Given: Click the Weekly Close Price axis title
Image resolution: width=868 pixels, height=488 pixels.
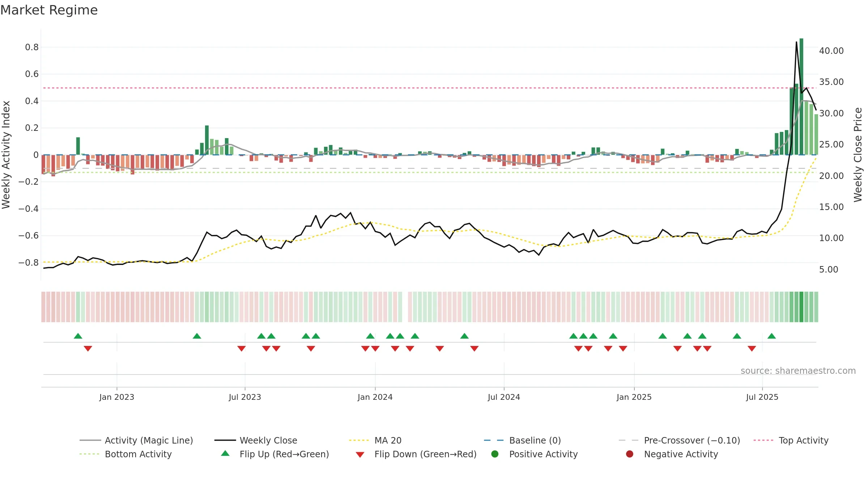Looking at the screenshot, I should (858, 155).
